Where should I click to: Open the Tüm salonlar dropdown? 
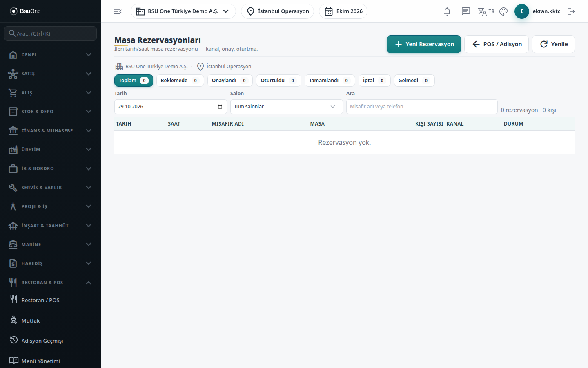286,107
